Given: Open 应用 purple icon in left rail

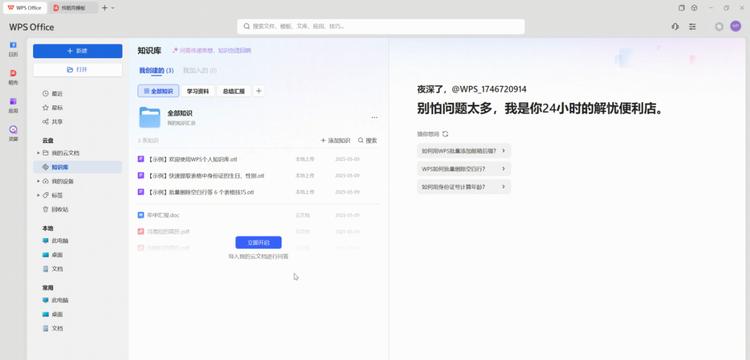Looking at the screenshot, I should [x=13, y=105].
